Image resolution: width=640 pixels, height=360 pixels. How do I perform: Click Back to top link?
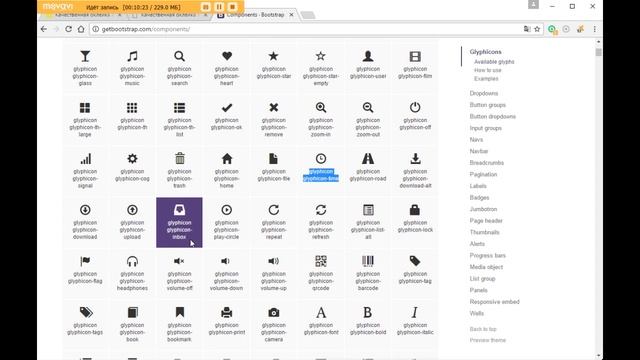pos(483,329)
